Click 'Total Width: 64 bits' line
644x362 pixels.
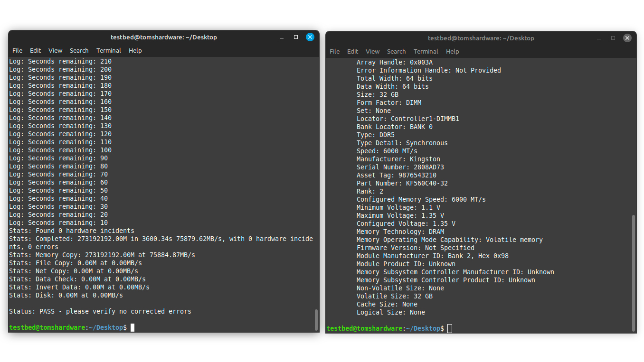pos(395,78)
